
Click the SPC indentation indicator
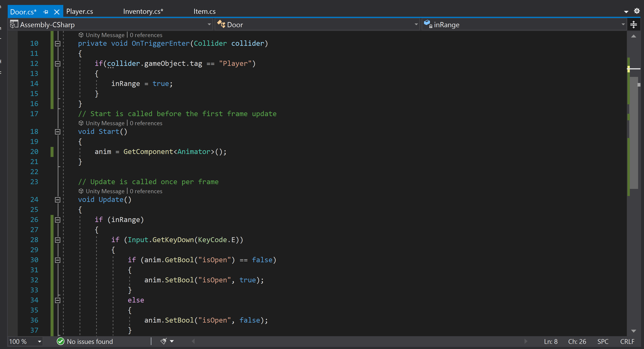[603, 342]
